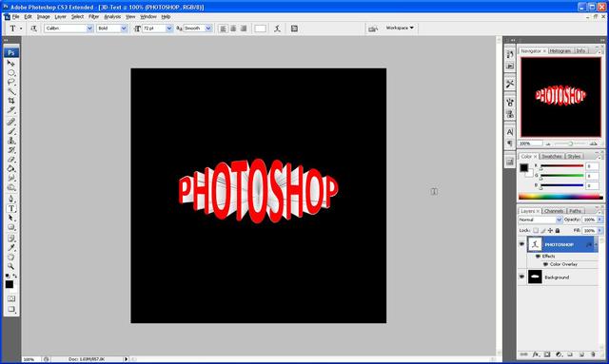Click center text alignment icon
609x364 pixels.
tap(233, 29)
